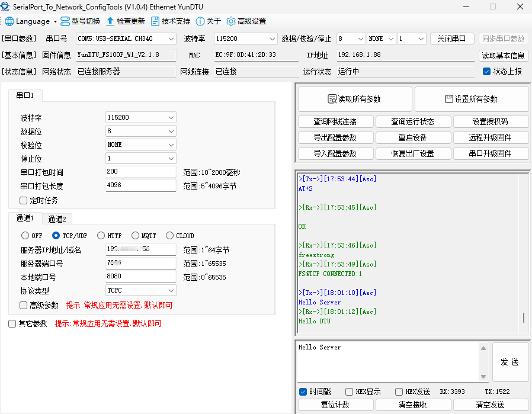Enable the 定时任务 checkbox
The width and height of the screenshot is (532, 414).
tap(24, 201)
